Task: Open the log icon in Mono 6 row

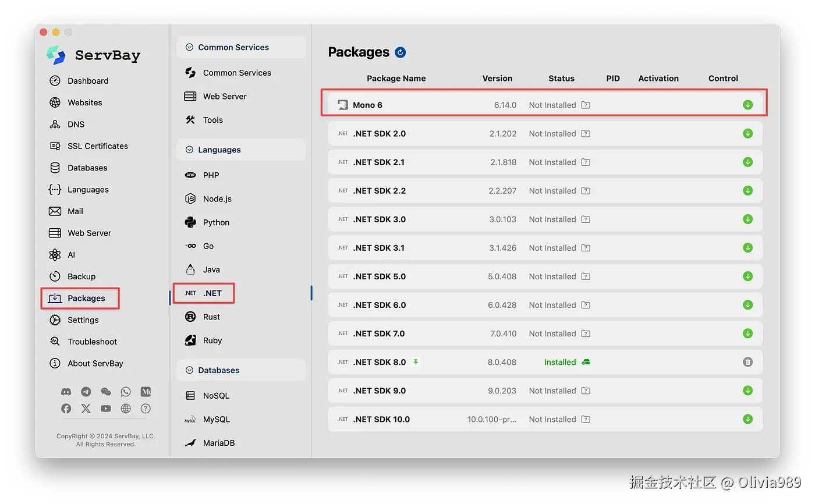Action: click(586, 105)
